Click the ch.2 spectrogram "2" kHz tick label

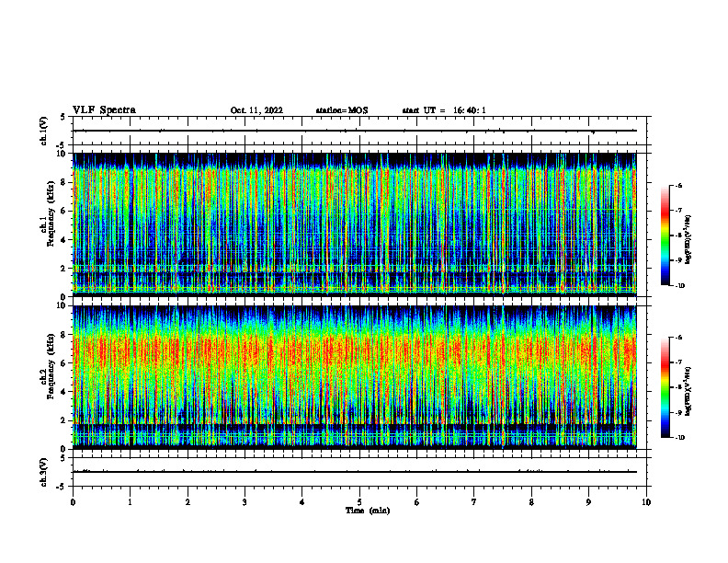pos(64,420)
